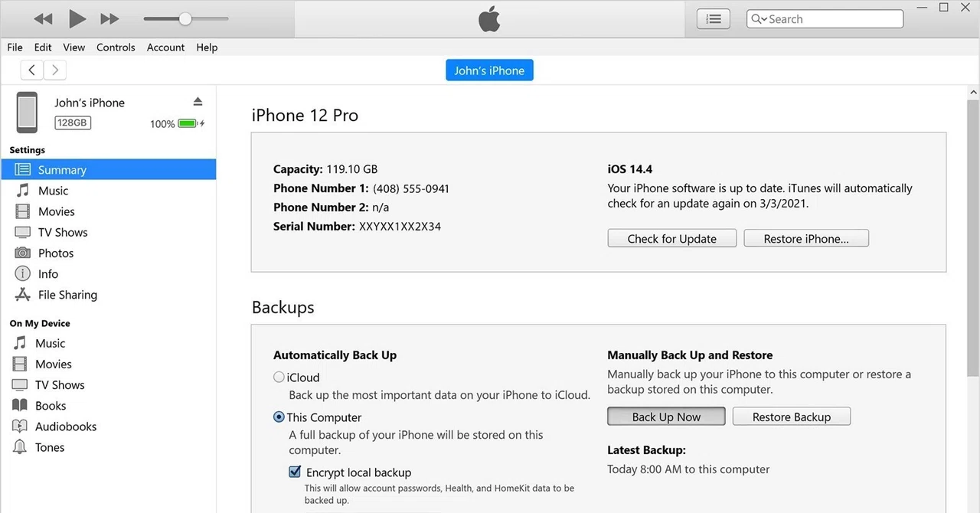This screenshot has width=980, height=513.
Task: Open the Controls menu
Action: 116,47
